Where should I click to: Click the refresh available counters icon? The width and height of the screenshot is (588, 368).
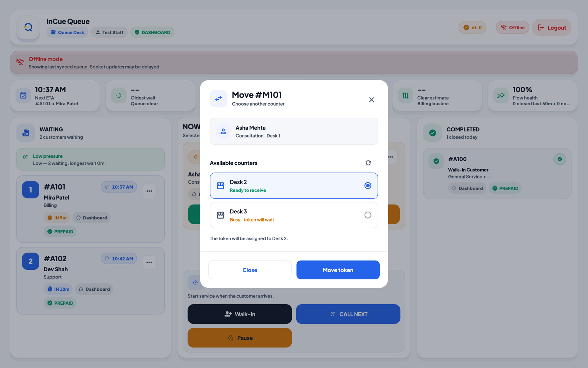pyautogui.click(x=368, y=163)
